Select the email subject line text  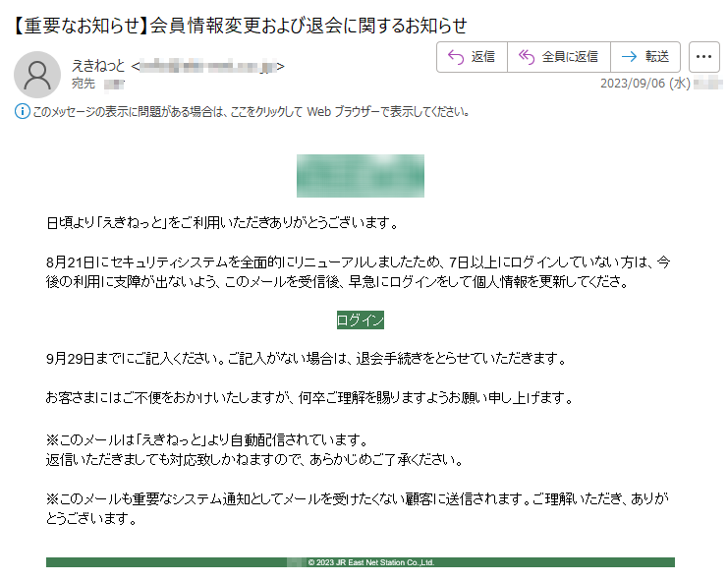click(x=240, y=26)
